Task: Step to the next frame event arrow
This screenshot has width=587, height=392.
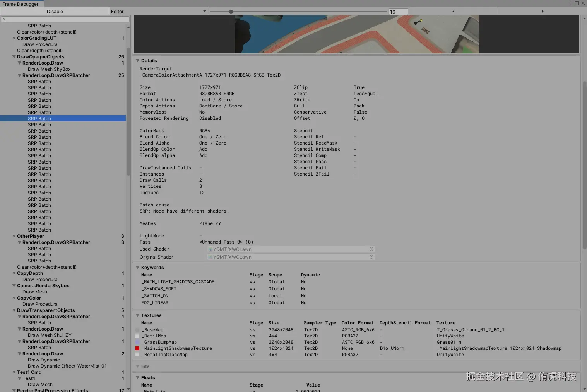Action: 542,12
